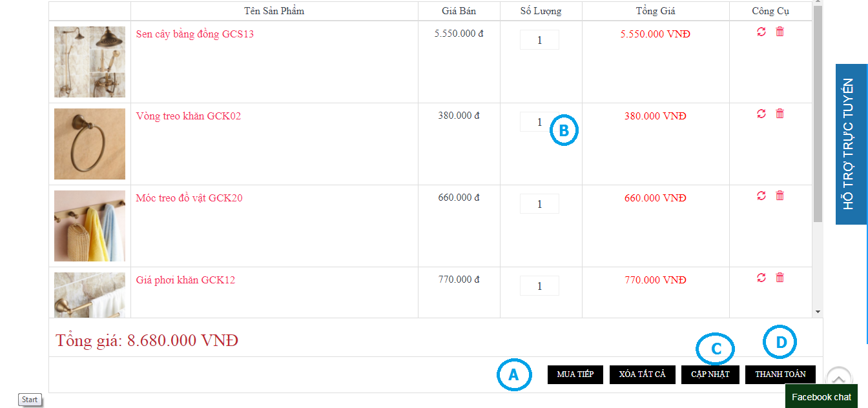The image size is (868, 408).
Task: Click refresh icon for Giá phơi khăn GCK12
Action: coord(761,278)
